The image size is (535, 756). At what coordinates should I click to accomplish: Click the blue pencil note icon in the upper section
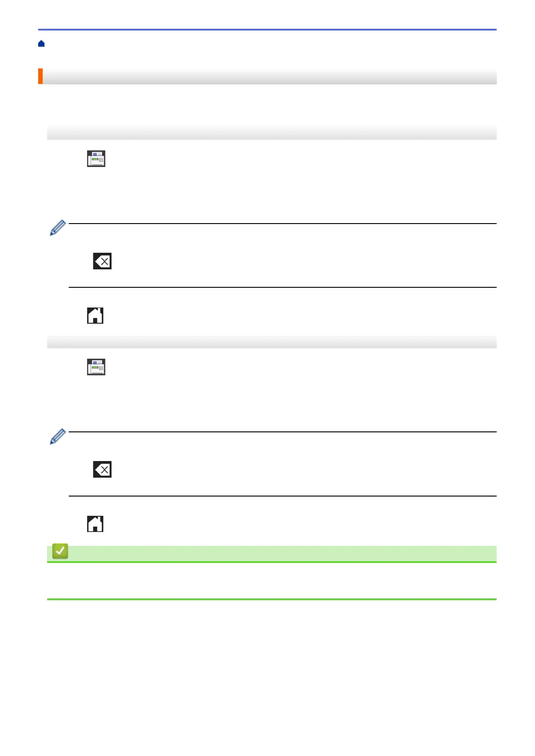point(57,228)
